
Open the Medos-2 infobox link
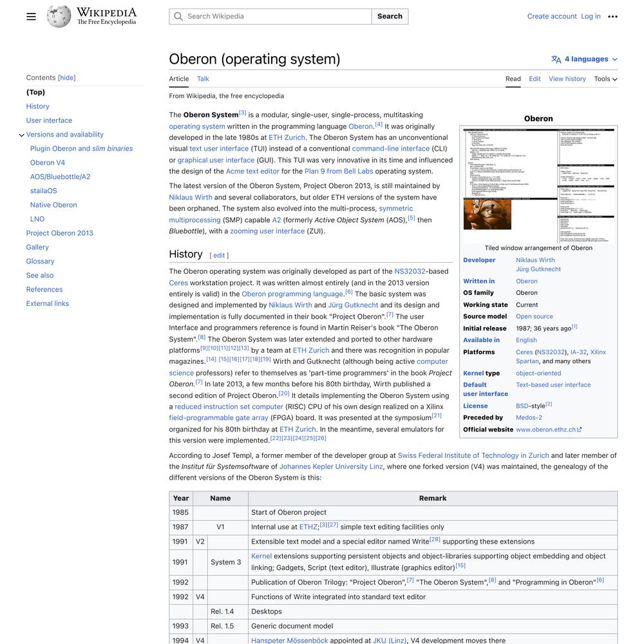[529, 418]
